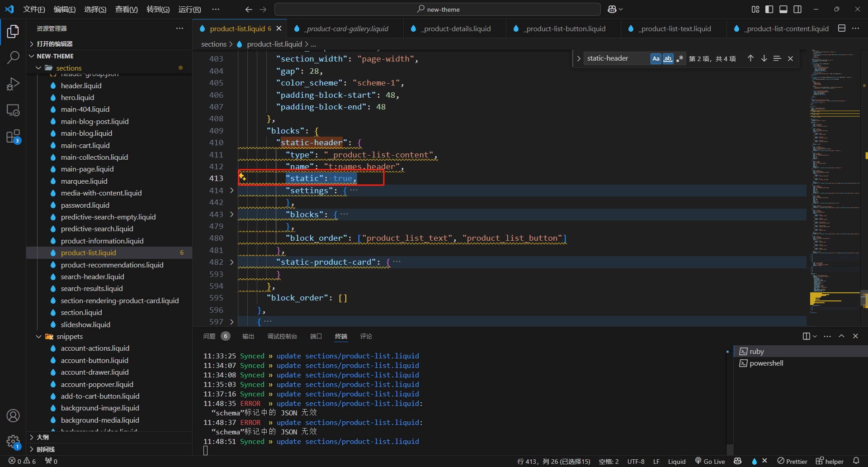Open Run and Debug view
The image size is (868, 467).
point(13,84)
